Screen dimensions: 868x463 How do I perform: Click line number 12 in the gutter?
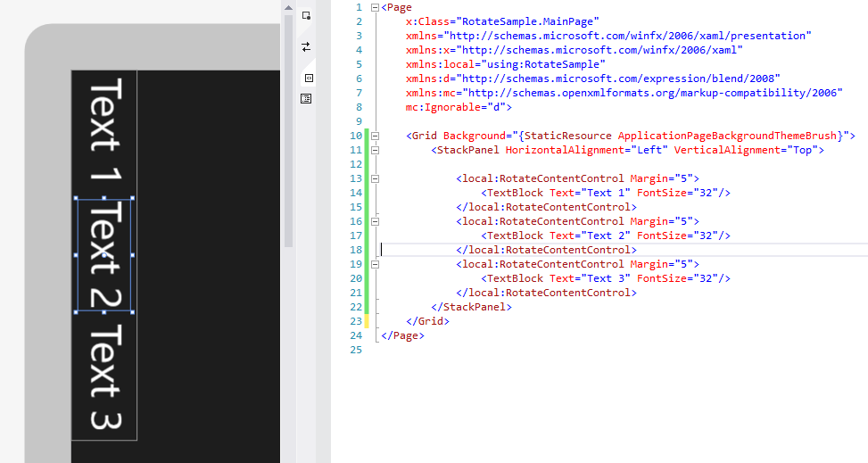pos(356,164)
